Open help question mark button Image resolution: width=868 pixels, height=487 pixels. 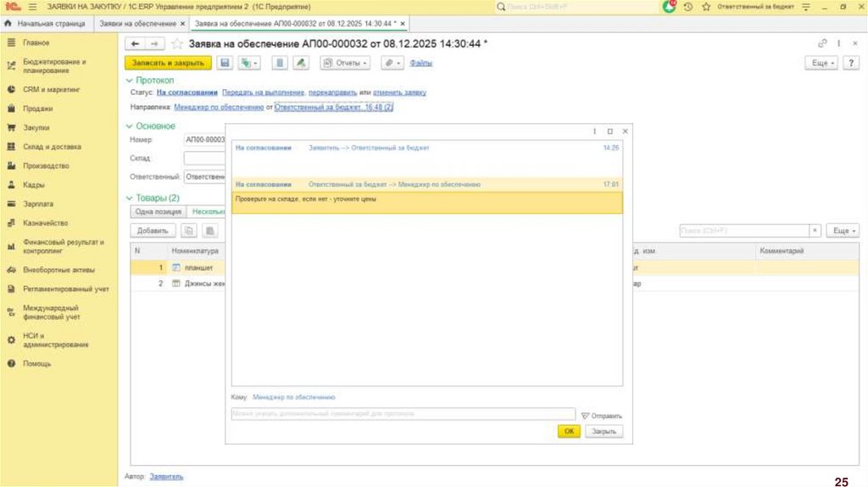point(851,63)
